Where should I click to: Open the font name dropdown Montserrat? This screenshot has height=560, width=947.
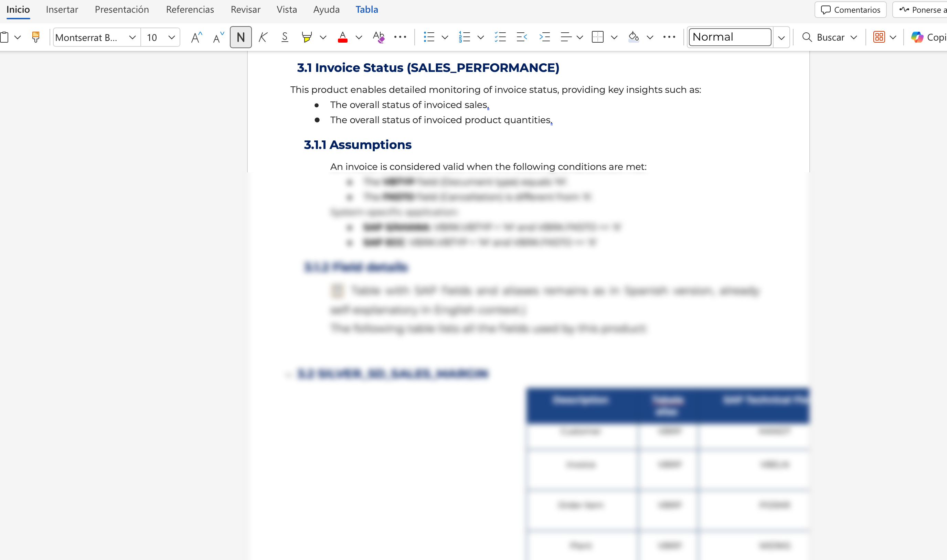[132, 37]
